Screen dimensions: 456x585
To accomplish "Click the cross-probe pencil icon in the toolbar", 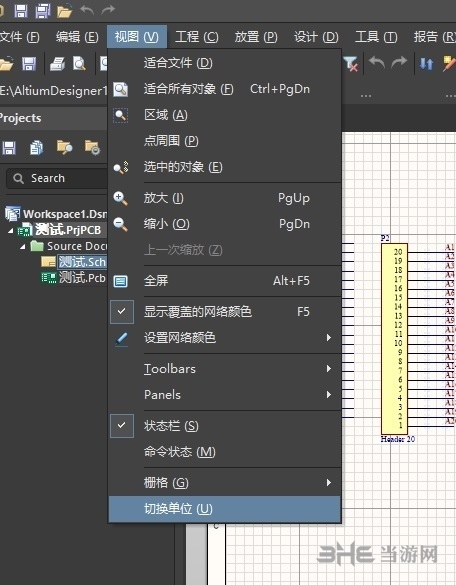I will coord(449,63).
